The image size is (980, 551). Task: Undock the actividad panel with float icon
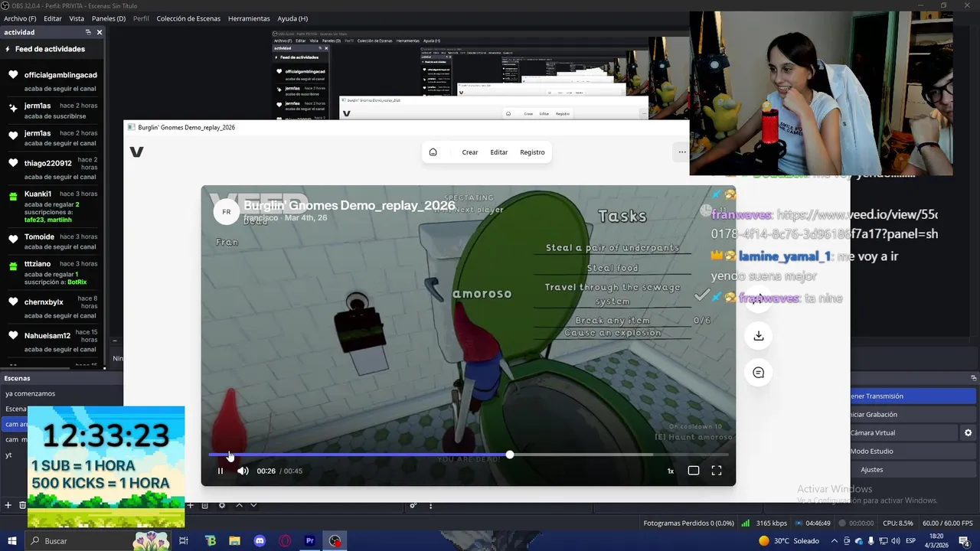tap(88, 32)
